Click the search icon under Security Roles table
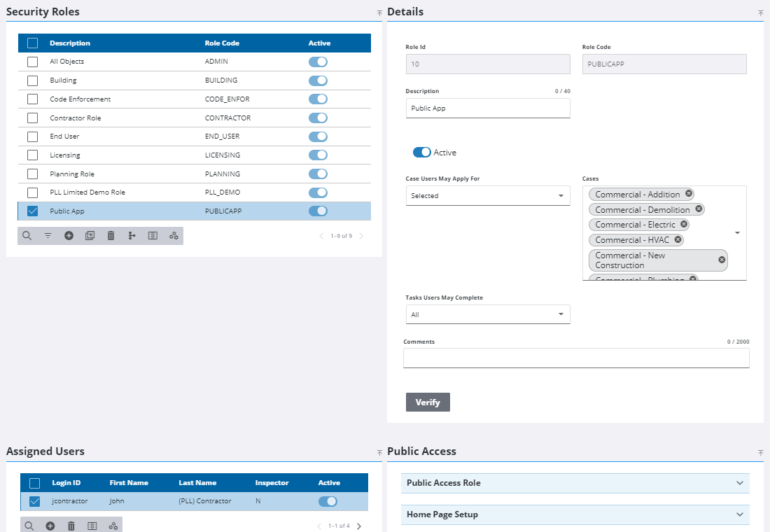This screenshot has height=532, width=770. coord(27,236)
